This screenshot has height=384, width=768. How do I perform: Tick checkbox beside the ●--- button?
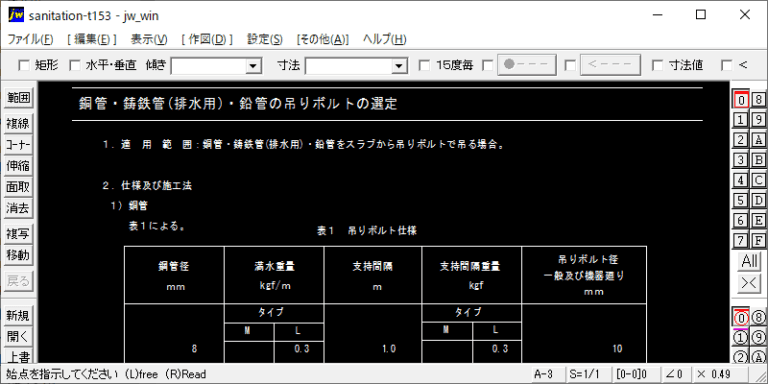[x=487, y=65]
